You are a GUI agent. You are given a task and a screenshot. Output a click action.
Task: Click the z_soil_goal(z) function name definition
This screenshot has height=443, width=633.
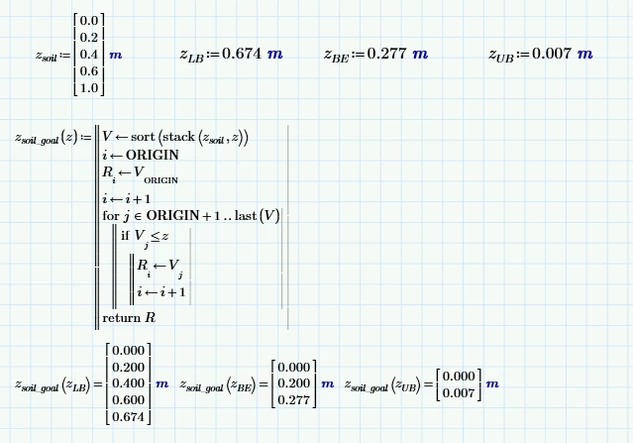click(46, 139)
